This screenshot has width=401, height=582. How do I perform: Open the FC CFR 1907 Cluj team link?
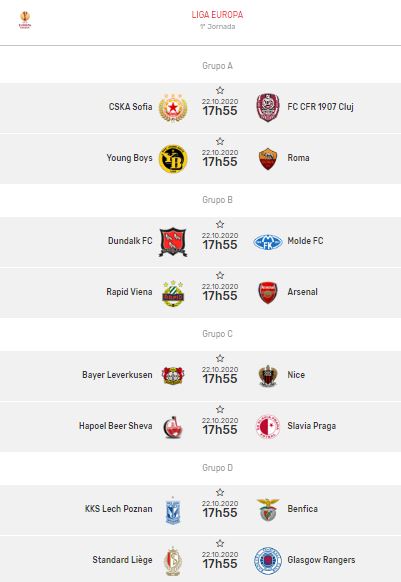(x=320, y=107)
